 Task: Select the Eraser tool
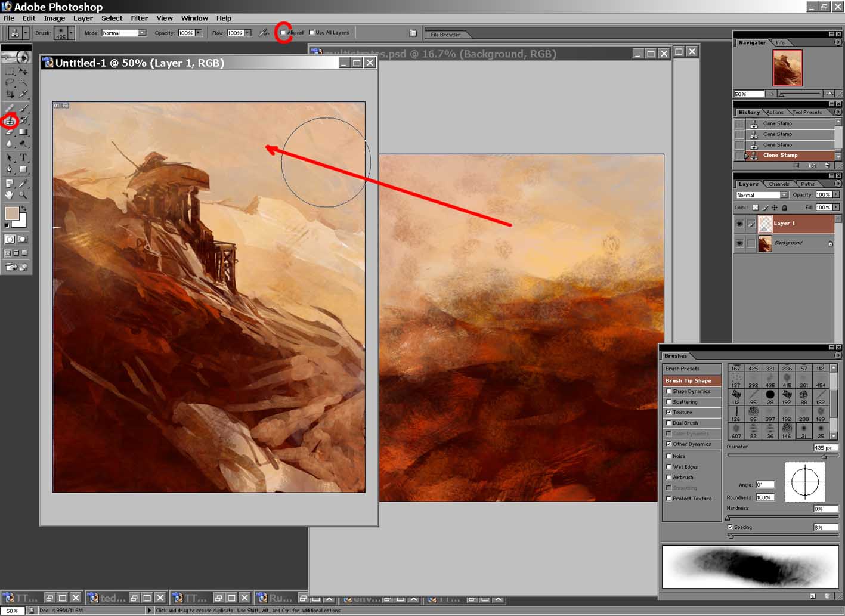tap(9, 132)
